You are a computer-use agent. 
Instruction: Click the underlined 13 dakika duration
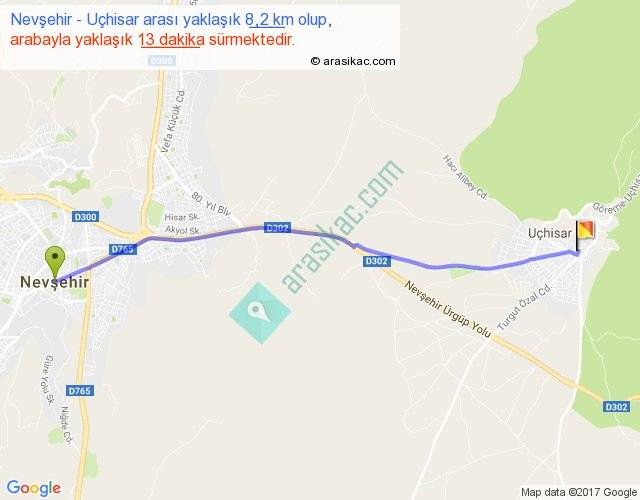coord(171,40)
